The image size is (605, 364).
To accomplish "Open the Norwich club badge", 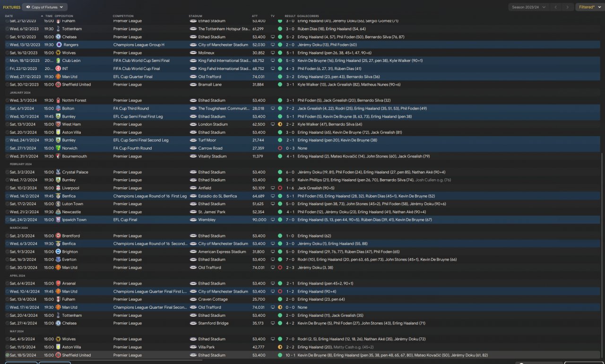I will [58, 148].
